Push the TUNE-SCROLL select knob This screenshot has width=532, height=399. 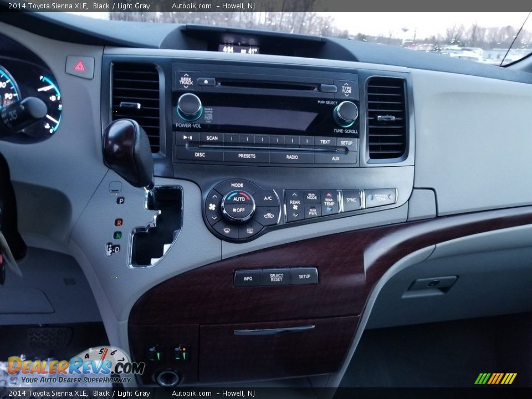pyautogui.click(x=346, y=113)
